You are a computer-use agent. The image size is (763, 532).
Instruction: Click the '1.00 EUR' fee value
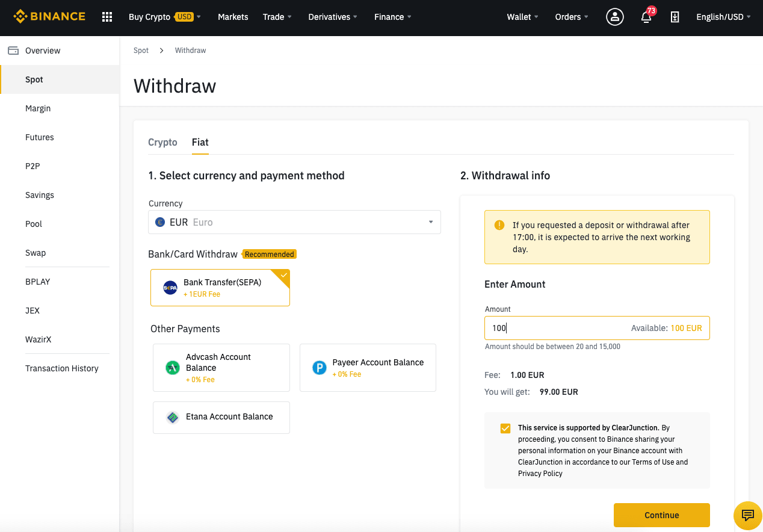coord(527,375)
